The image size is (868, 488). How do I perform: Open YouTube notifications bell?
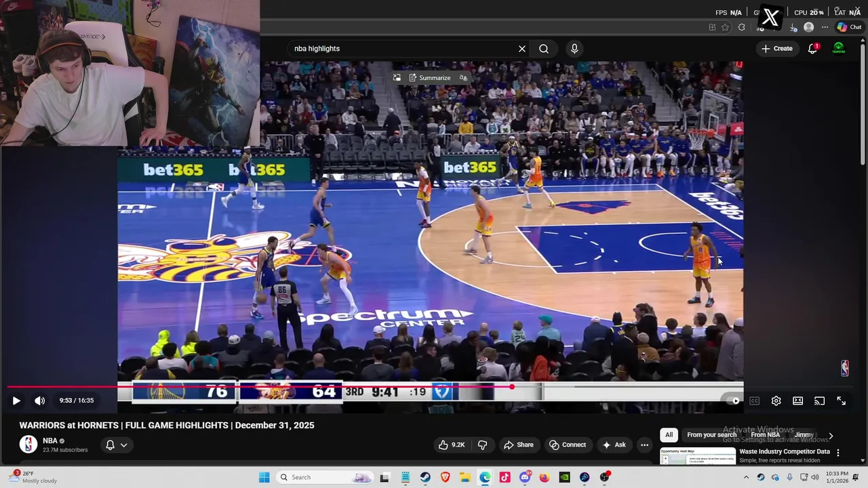click(812, 49)
